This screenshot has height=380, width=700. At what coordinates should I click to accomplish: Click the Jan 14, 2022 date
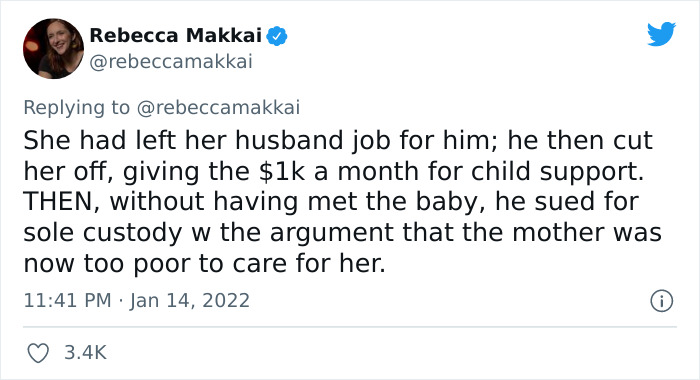190,301
